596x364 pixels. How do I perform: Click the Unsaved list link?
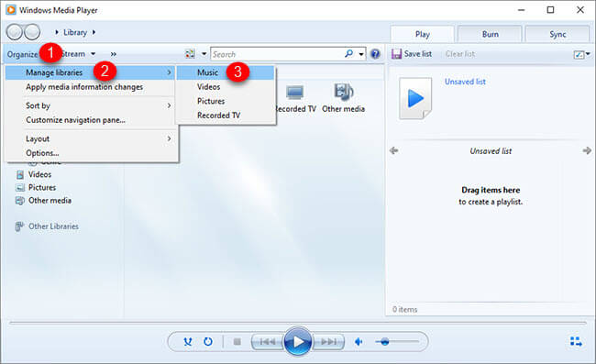(x=465, y=82)
